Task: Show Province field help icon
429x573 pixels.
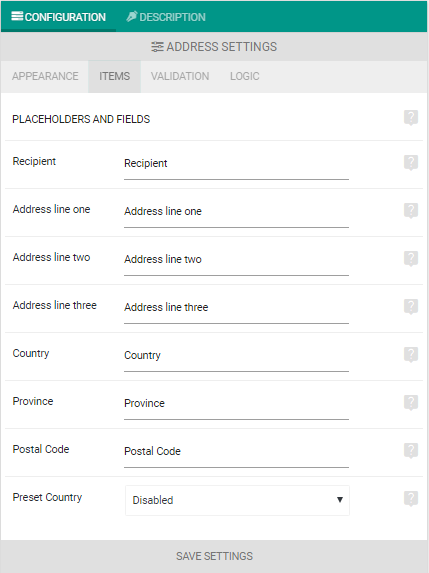Action: 411,402
